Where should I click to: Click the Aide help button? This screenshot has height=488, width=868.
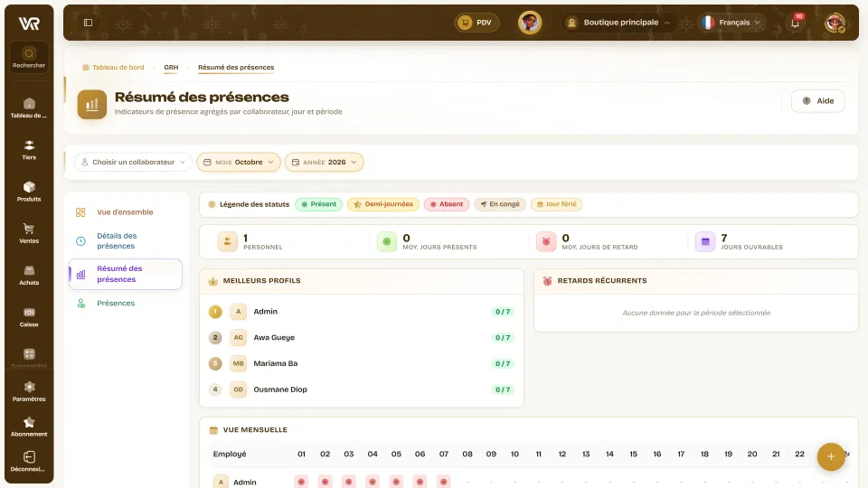pos(818,100)
